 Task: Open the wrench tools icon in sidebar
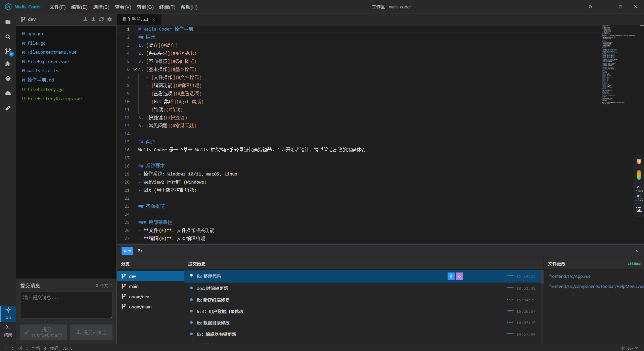click(8, 108)
